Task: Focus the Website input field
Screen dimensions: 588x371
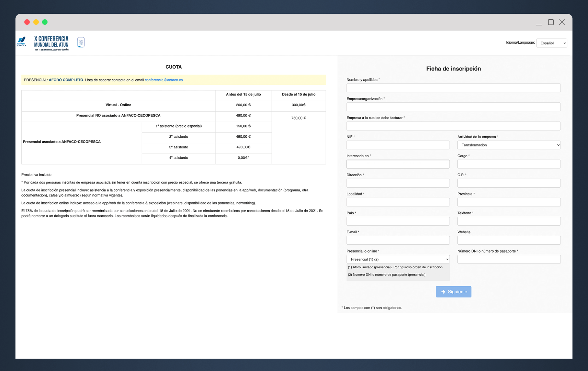Action: 509,240
